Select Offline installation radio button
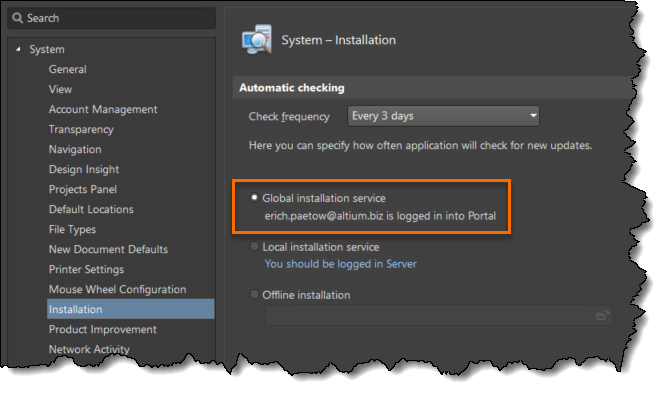The height and width of the screenshot is (397, 670). 254,294
